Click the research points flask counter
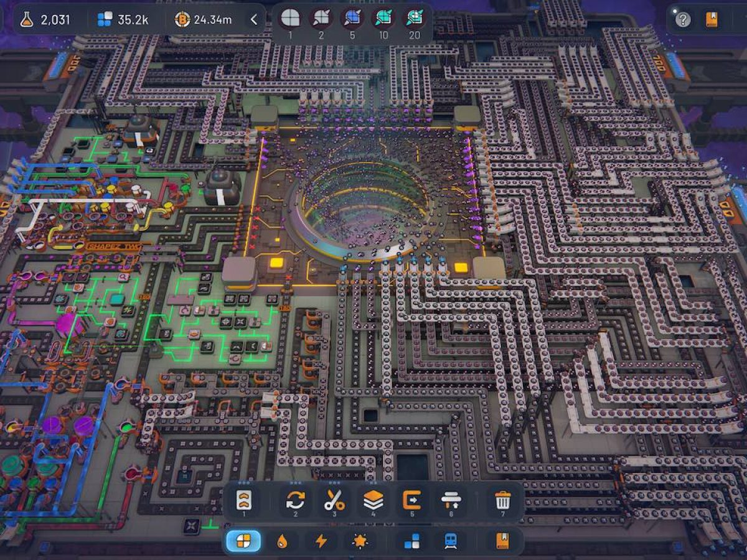The height and width of the screenshot is (560, 747). [45, 19]
